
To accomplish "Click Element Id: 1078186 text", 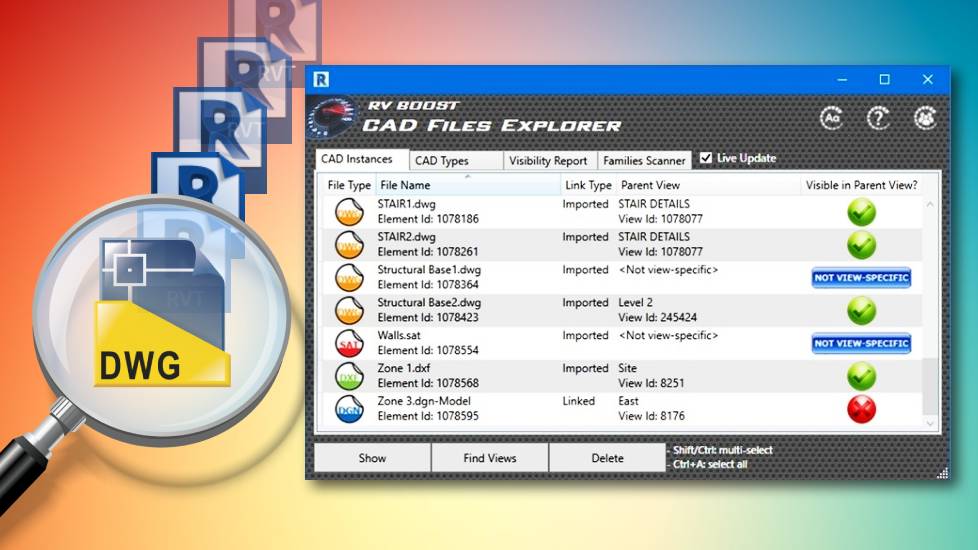I will 428,219.
